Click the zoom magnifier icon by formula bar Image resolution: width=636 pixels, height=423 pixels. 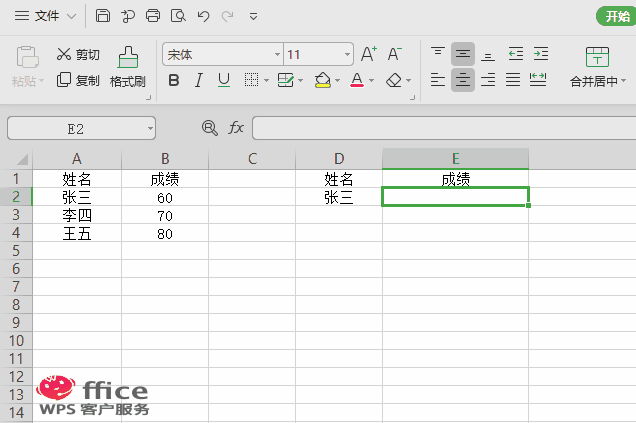(x=210, y=128)
